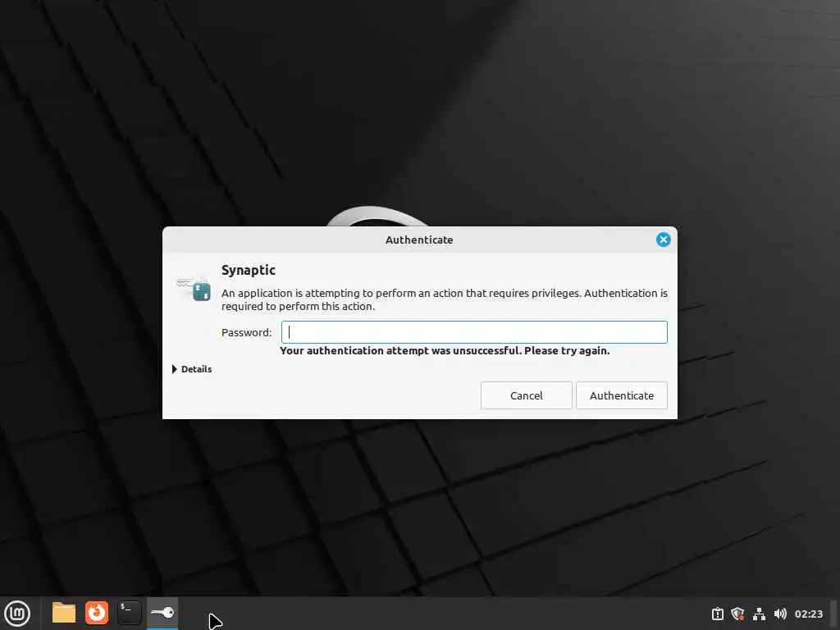Open the update manager tray icon
840x630 pixels.
coord(717,614)
